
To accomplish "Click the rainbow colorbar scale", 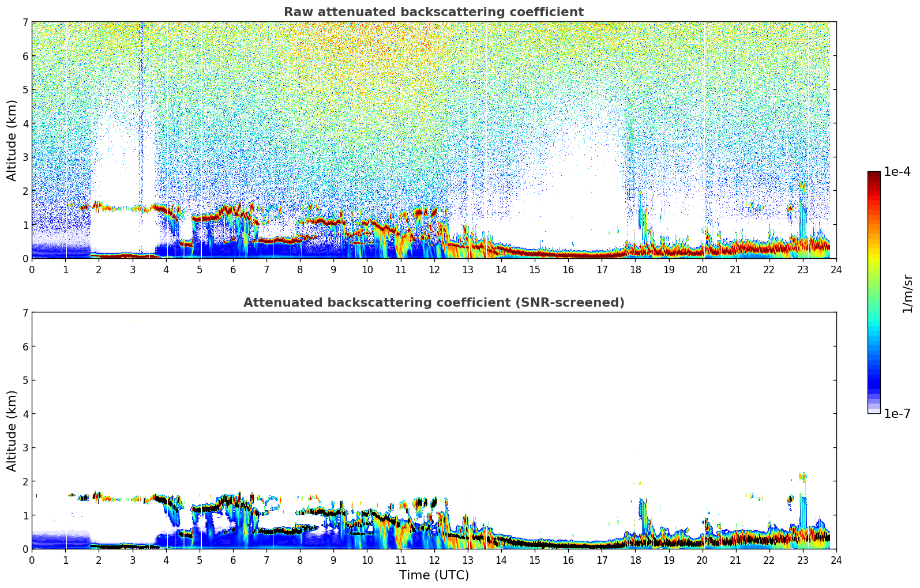I will 874,292.
